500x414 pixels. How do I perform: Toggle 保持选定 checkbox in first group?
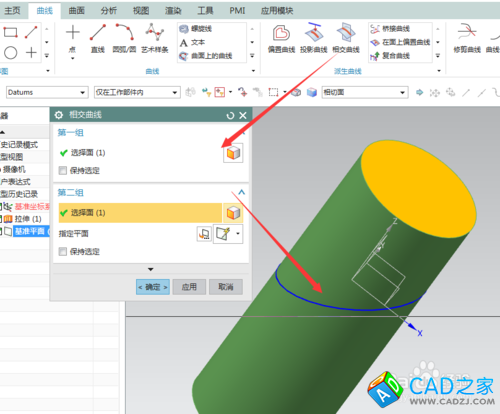[62, 171]
